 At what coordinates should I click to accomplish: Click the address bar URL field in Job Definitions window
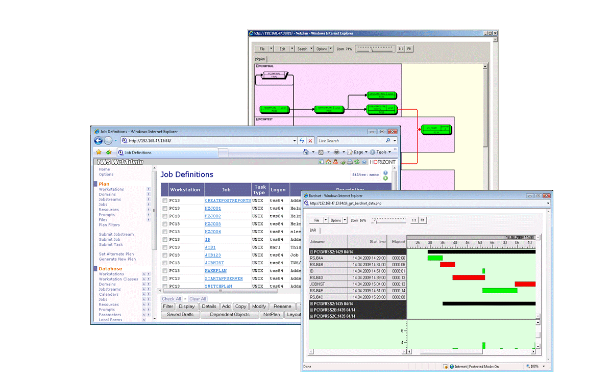pyautogui.click(x=209, y=141)
